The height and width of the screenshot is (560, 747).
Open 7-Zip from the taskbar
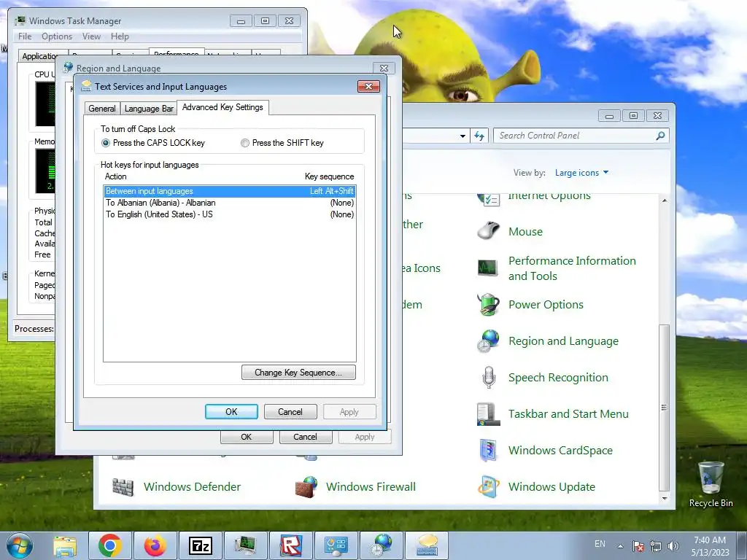pyautogui.click(x=201, y=545)
